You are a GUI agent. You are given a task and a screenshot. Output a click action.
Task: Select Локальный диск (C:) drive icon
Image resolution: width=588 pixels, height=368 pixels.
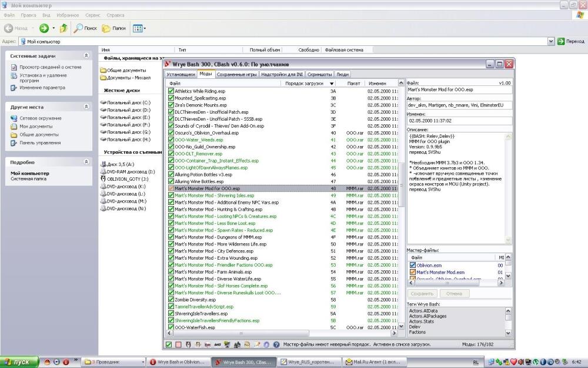[x=103, y=102]
